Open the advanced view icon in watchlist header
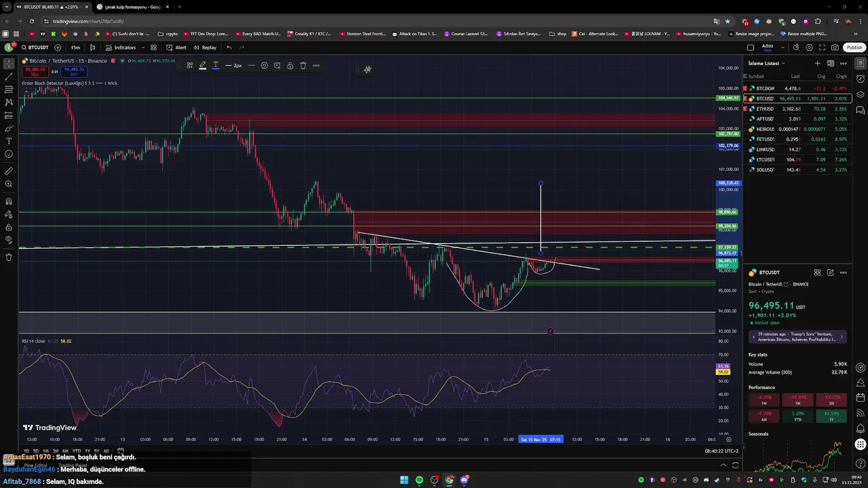Screen dimensions: 868x488 tap(830, 63)
